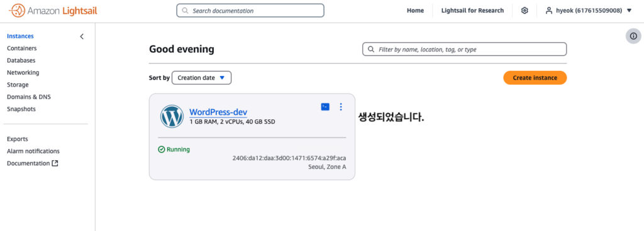Click the Home link in header
This screenshot has height=231, width=644.
tap(415, 11)
